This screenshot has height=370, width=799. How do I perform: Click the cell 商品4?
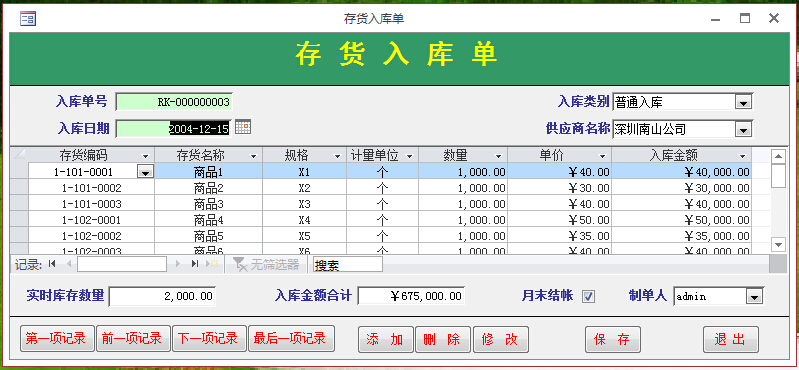[208, 220]
